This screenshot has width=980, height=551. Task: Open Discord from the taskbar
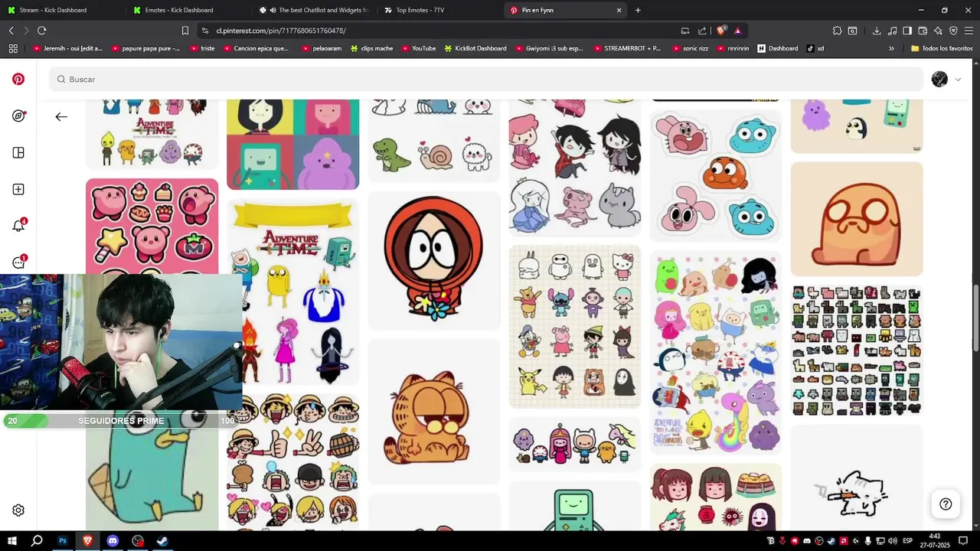[x=113, y=540]
